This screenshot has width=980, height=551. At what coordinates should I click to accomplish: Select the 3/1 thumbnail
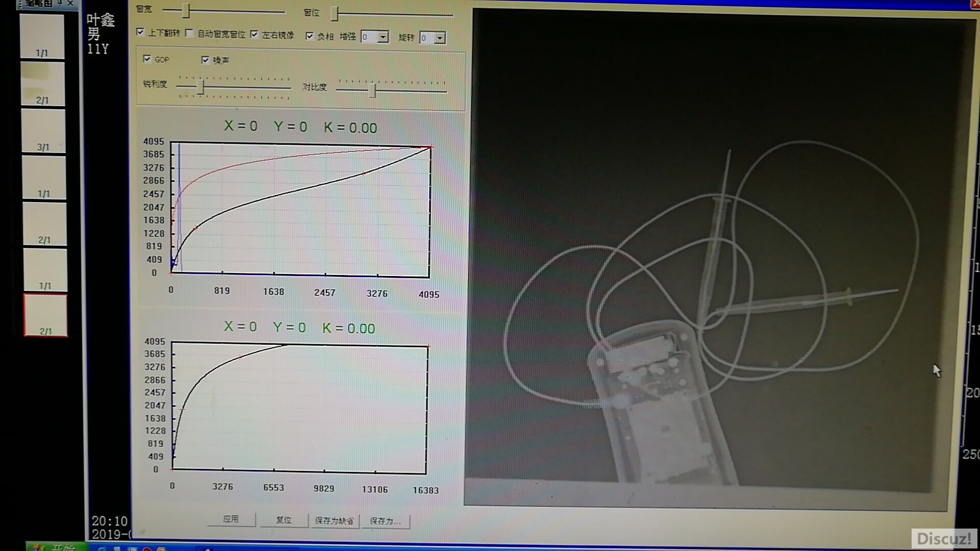(x=43, y=131)
